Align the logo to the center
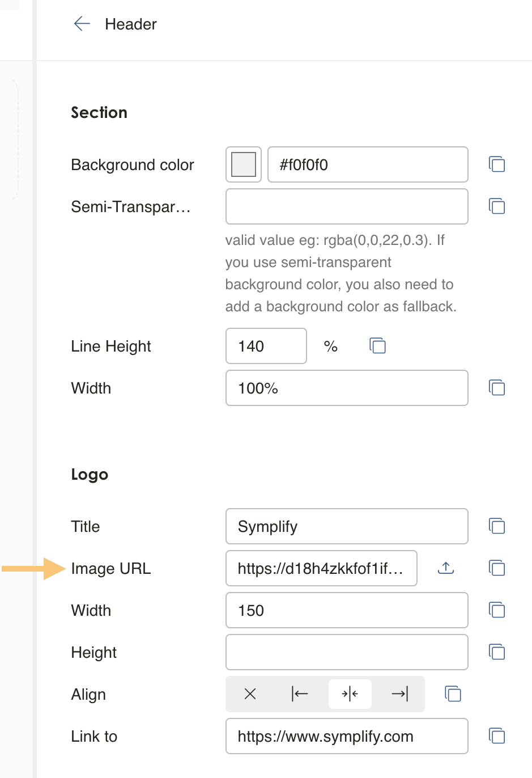Image resolution: width=532 pixels, height=778 pixels. [x=350, y=694]
